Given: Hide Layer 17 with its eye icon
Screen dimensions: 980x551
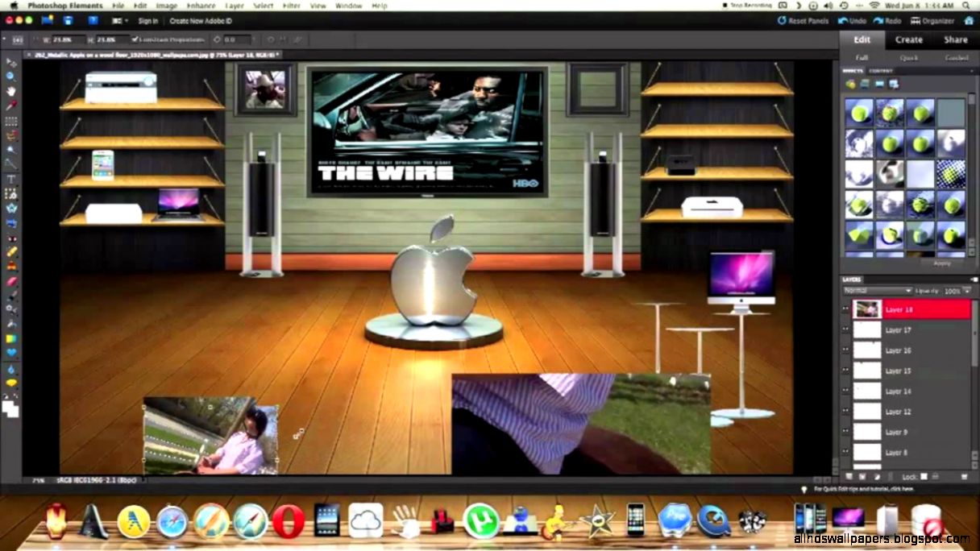Looking at the screenshot, I should [846, 329].
